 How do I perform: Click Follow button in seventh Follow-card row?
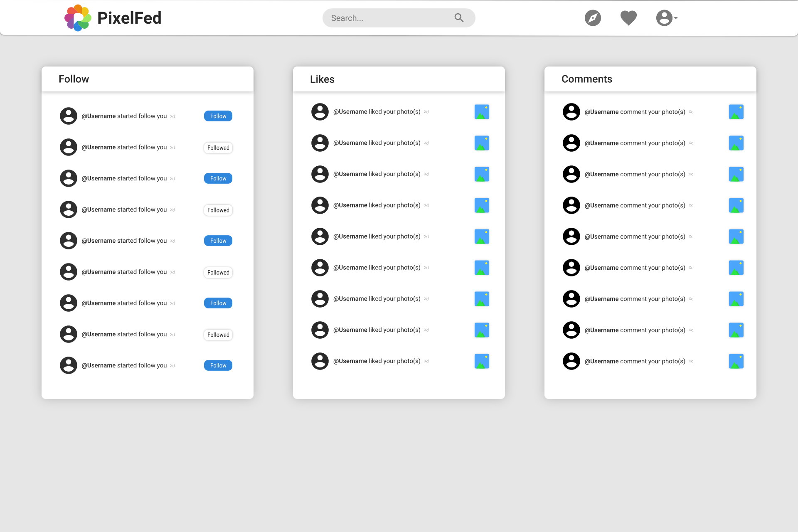coord(218,303)
